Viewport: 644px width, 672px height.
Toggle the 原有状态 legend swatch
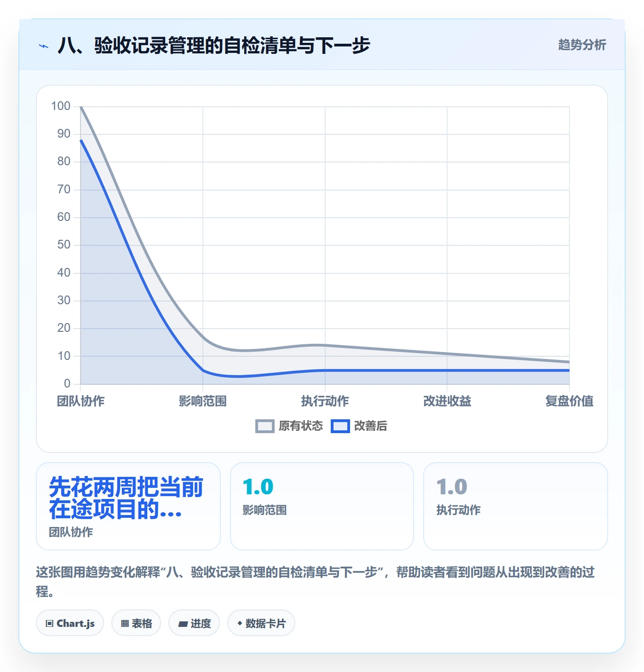point(264,426)
